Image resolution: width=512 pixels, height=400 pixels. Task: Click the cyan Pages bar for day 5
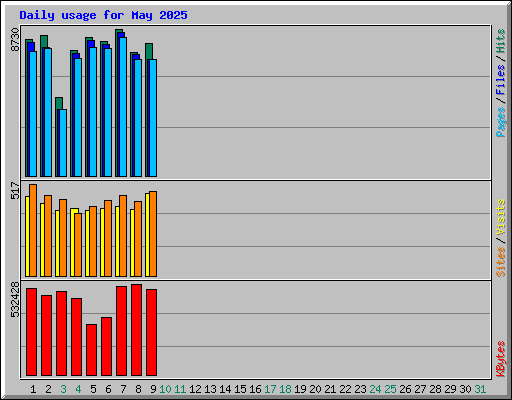(x=93, y=112)
